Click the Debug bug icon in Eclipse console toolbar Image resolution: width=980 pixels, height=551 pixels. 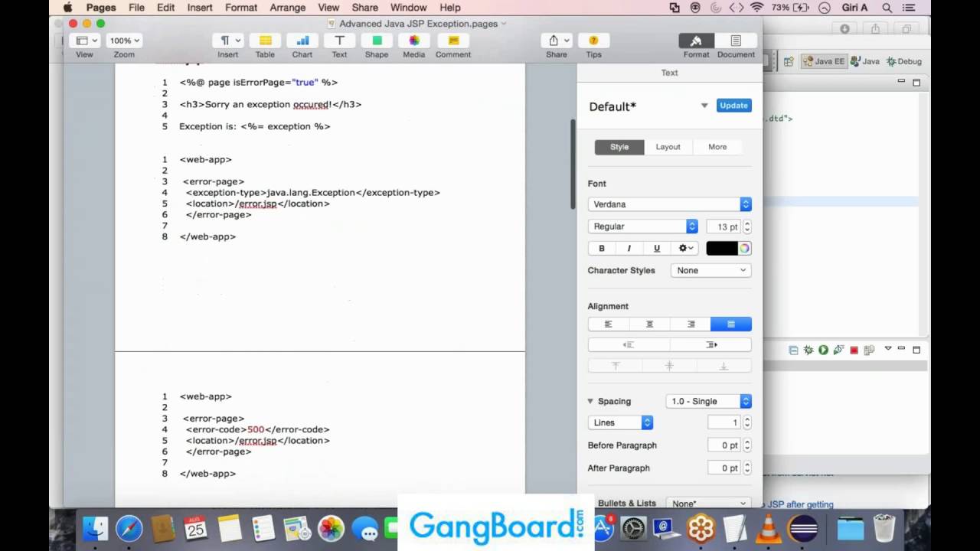[808, 350]
